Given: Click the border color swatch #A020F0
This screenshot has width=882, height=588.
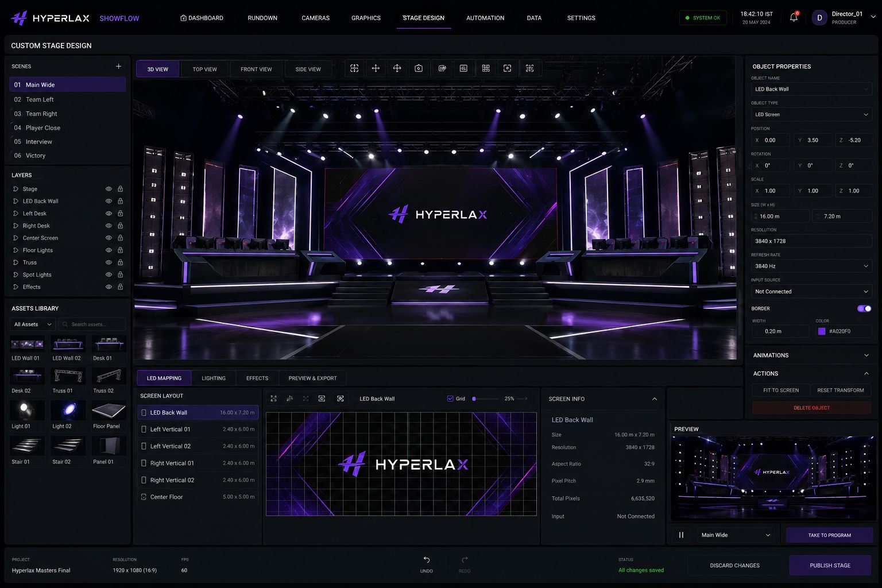Looking at the screenshot, I should coord(822,331).
